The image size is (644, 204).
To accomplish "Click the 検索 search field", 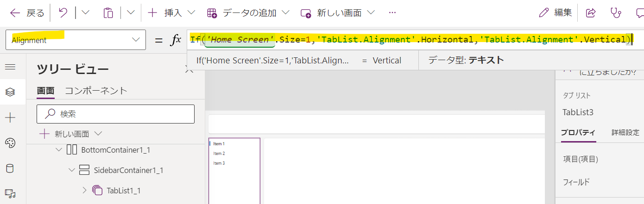I will 115,114.
